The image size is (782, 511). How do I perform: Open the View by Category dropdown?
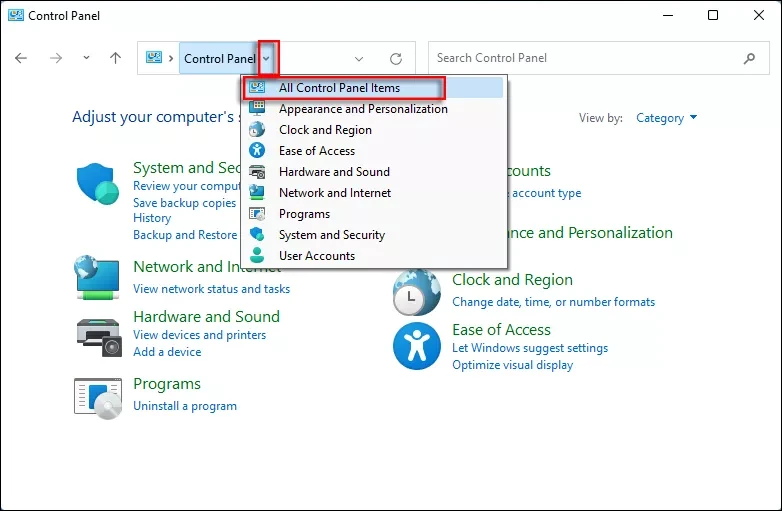666,118
